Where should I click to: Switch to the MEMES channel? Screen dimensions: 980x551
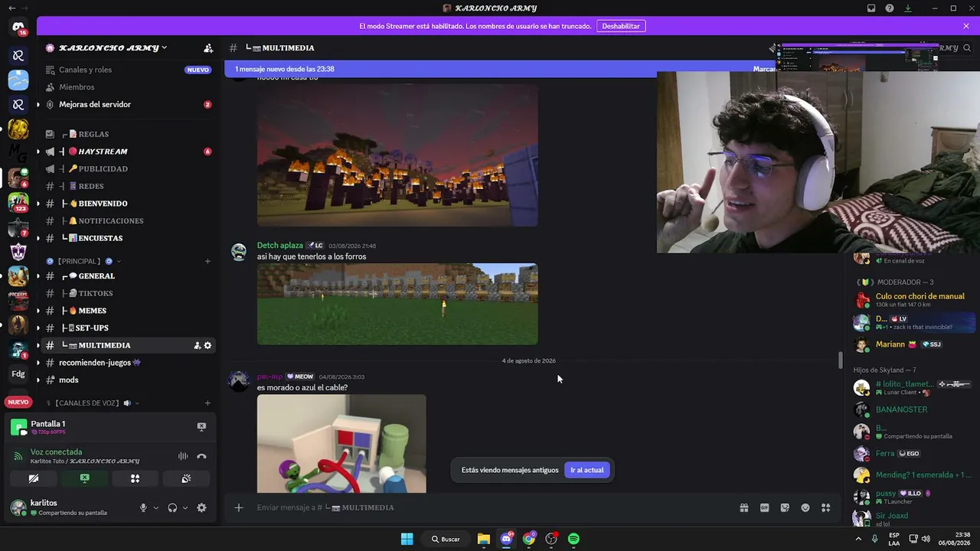(x=127, y=311)
